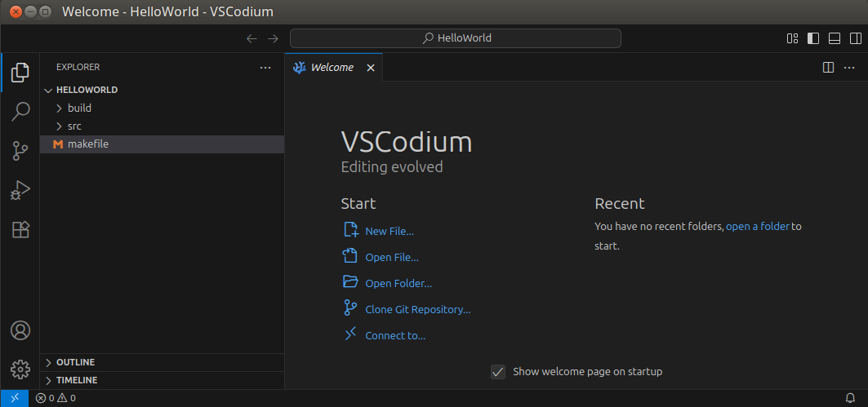The width and height of the screenshot is (868, 407).
Task: Open the Search view in activity bar
Action: coord(20,111)
